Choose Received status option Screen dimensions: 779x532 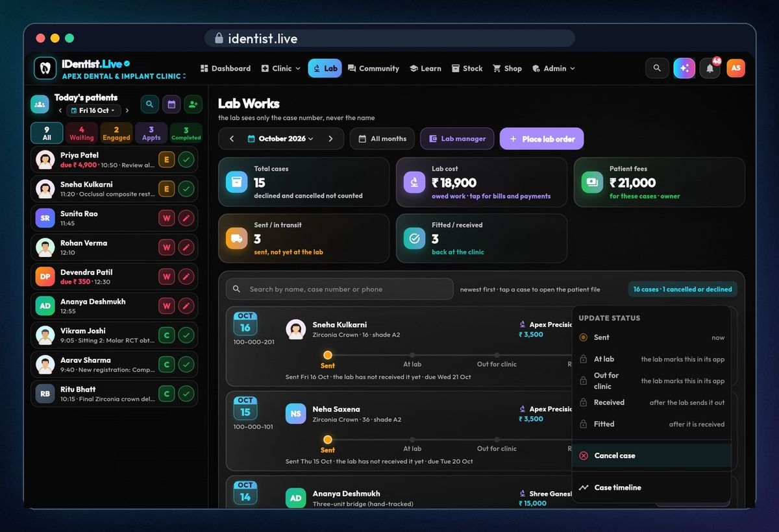click(652, 402)
